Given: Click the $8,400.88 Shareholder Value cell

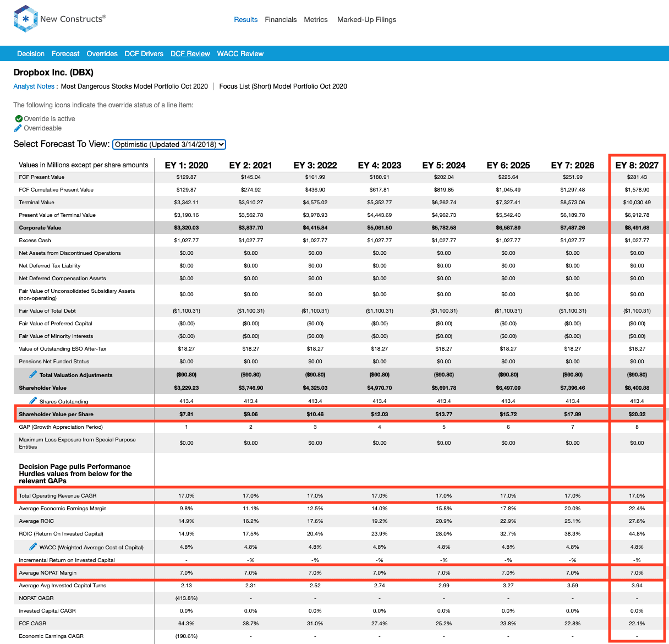Looking at the screenshot, I should tap(637, 388).
